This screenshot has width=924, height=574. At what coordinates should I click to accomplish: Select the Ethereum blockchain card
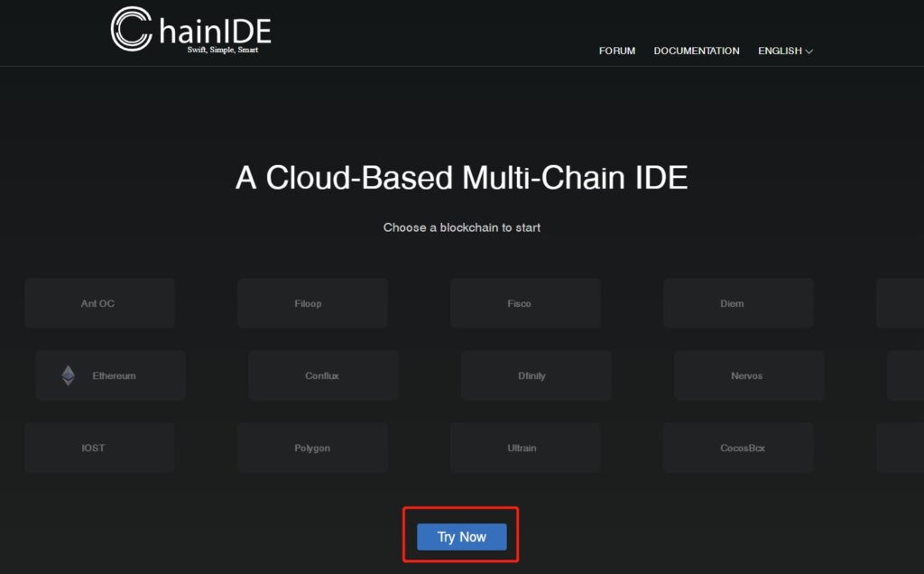[x=111, y=375]
